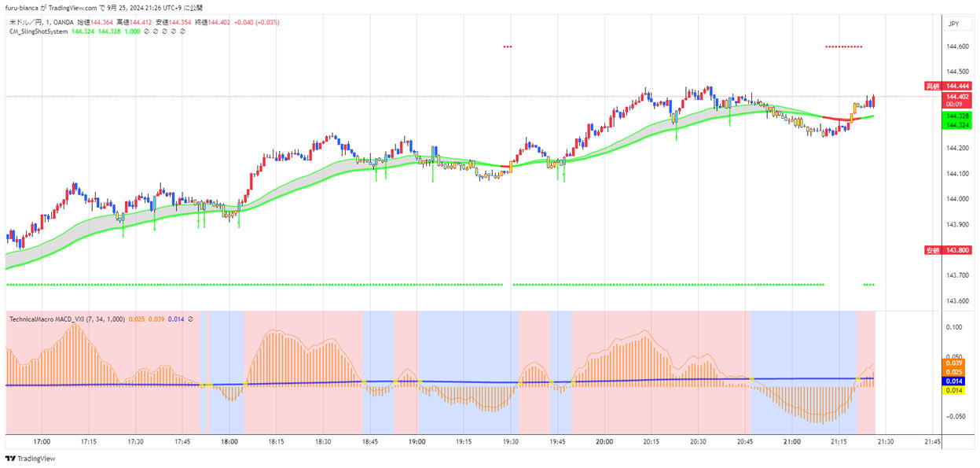Click the first circle icon after CM_SlingShotSystem values
Viewport: 980px width, 468px height.
point(148,32)
